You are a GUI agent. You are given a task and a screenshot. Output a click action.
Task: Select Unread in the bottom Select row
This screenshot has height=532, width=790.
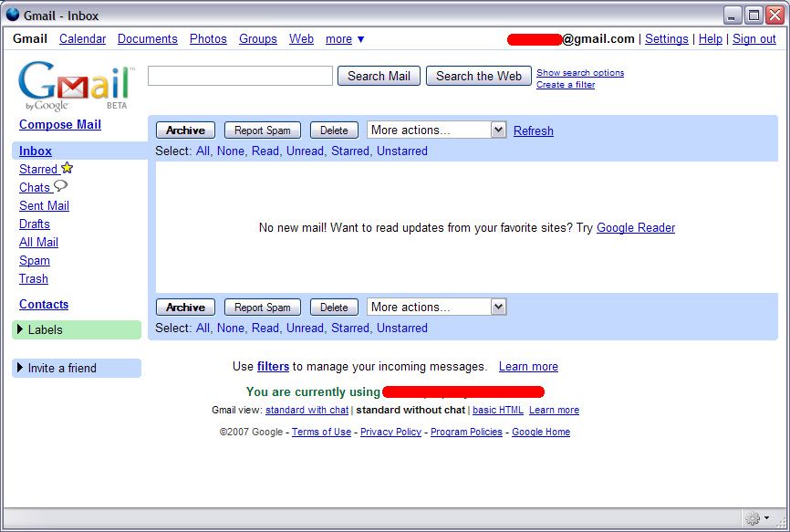pos(305,328)
